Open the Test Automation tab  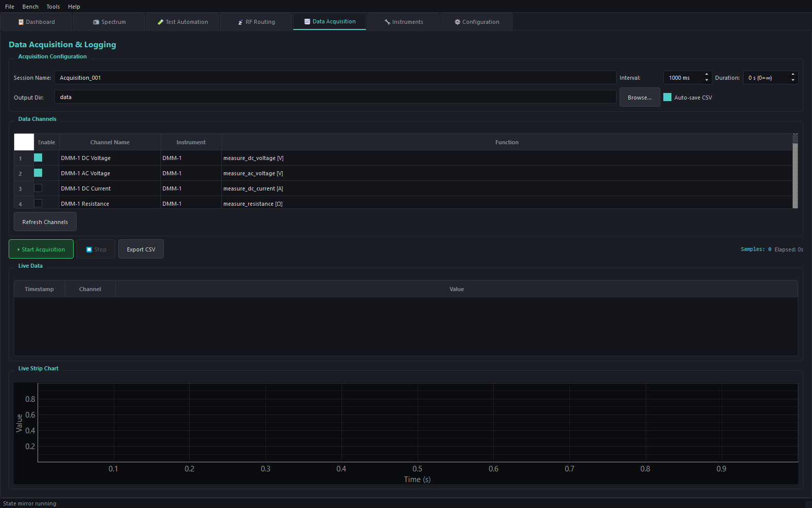(183, 22)
